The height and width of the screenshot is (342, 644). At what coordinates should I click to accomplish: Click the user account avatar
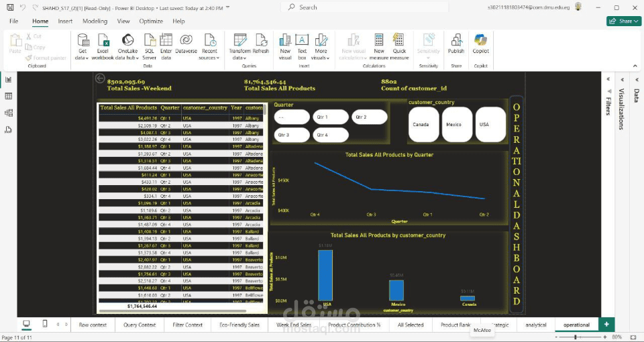click(x=578, y=7)
